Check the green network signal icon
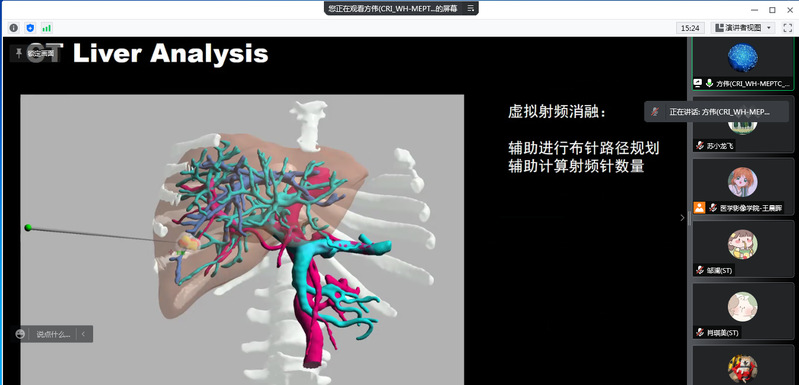The height and width of the screenshot is (385, 799). point(47,28)
